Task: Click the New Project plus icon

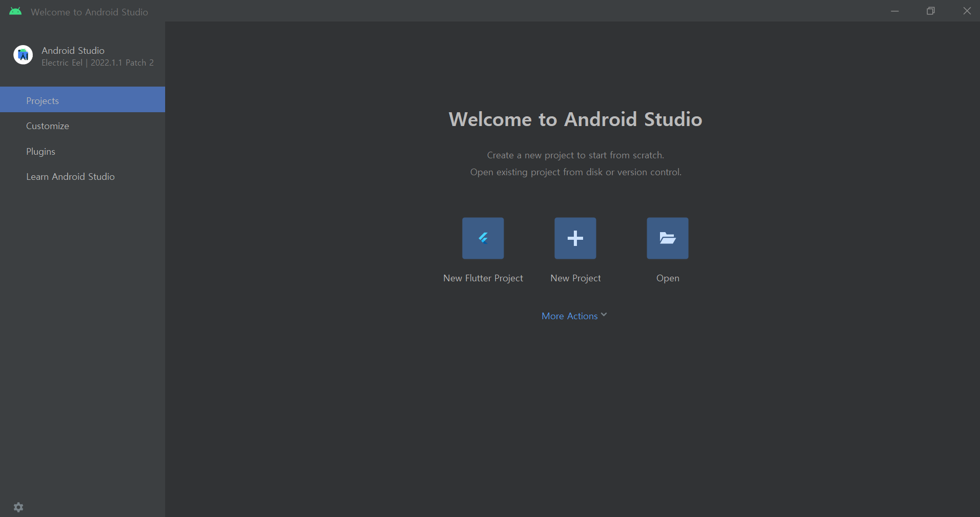Action: tap(575, 238)
